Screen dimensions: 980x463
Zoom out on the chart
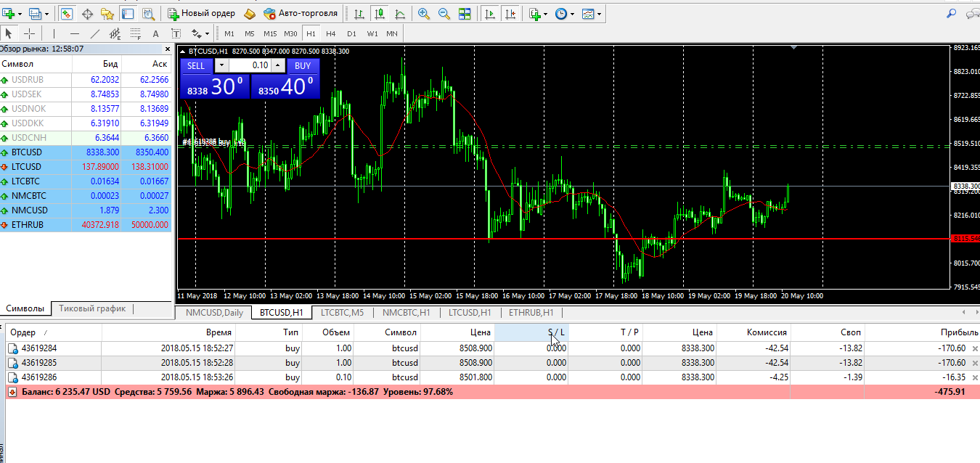click(444, 14)
